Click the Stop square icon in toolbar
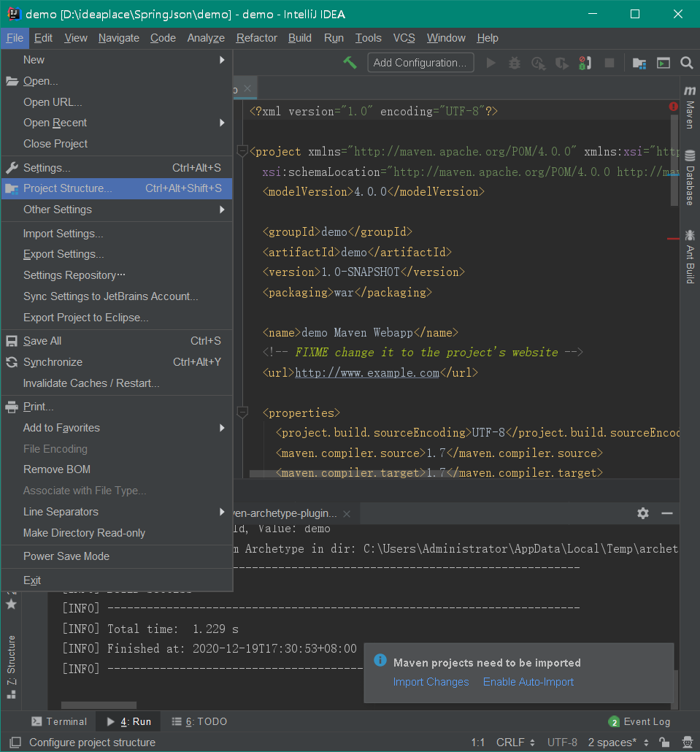700x752 pixels. 609,63
